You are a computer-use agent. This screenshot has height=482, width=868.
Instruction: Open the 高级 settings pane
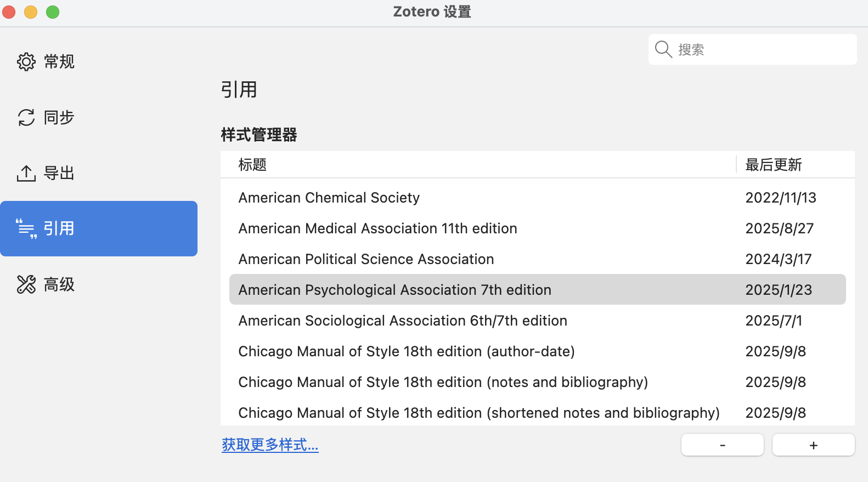click(59, 284)
